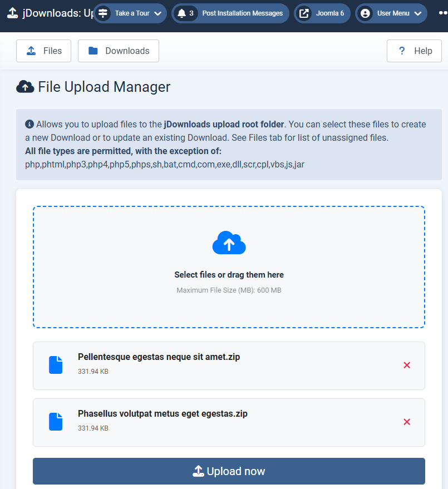Open the three-dot overflow menu
This screenshot has width=448, height=489.
443,12
